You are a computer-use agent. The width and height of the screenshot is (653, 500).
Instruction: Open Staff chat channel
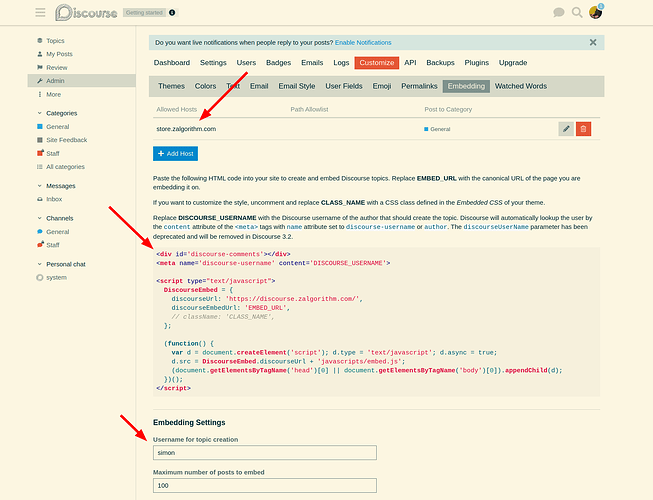52,245
